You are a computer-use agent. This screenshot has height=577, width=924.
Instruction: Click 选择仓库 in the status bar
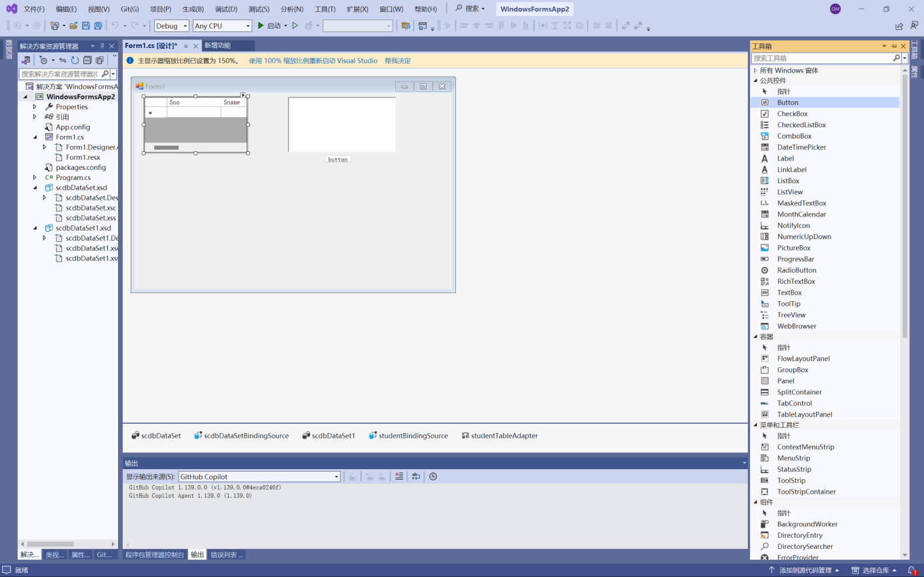(875, 570)
